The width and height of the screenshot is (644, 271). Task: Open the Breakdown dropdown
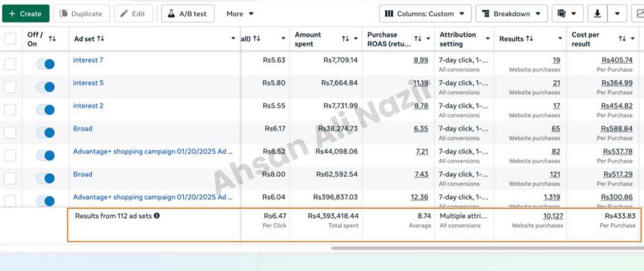pyautogui.click(x=512, y=14)
